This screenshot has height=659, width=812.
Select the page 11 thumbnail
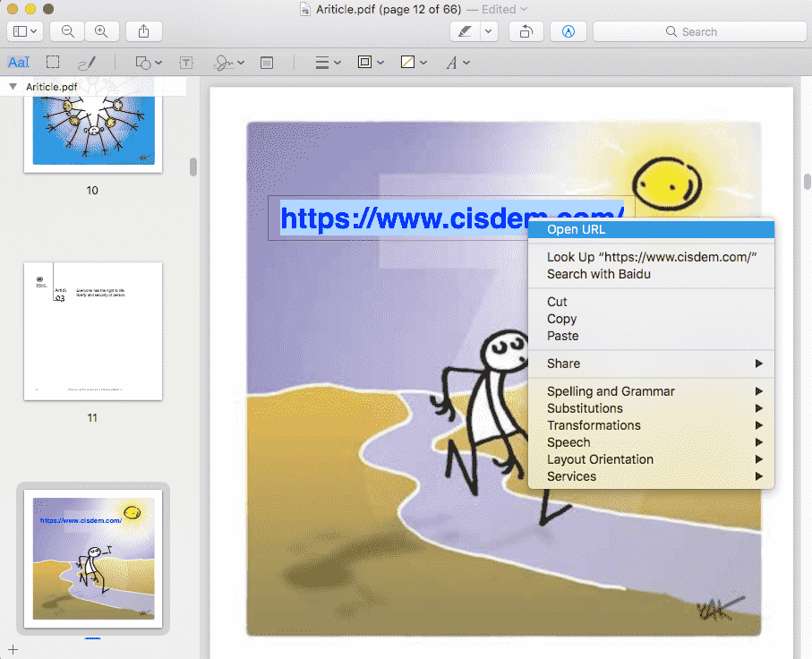tap(93, 331)
